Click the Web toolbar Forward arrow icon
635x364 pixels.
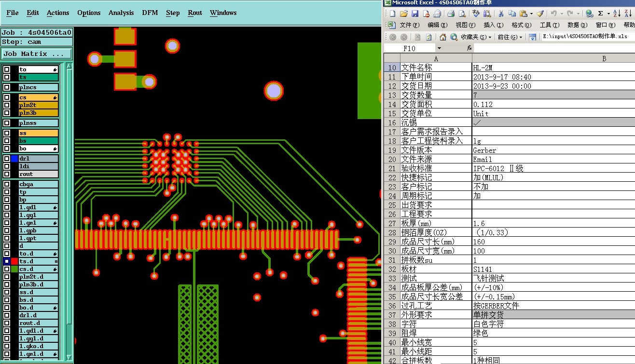(x=403, y=37)
